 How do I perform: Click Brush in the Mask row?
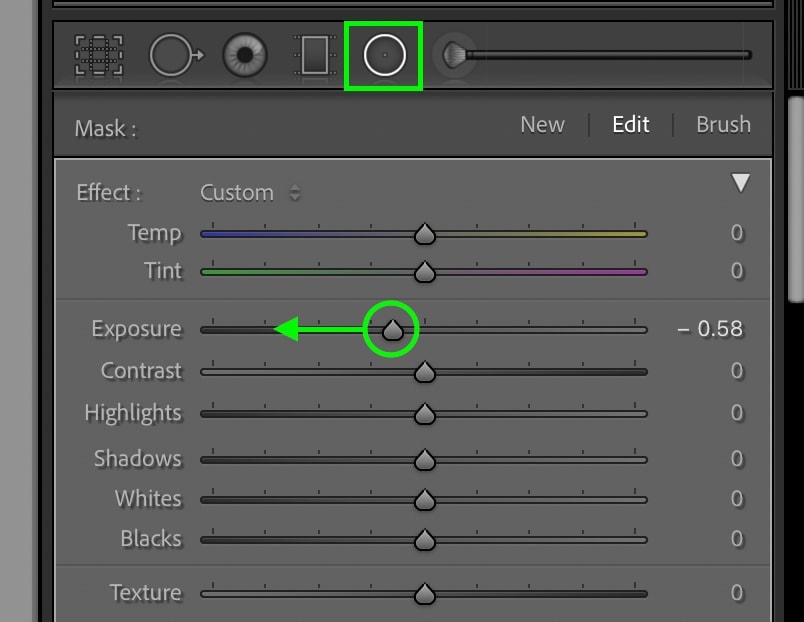pyautogui.click(x=723, y=125)
